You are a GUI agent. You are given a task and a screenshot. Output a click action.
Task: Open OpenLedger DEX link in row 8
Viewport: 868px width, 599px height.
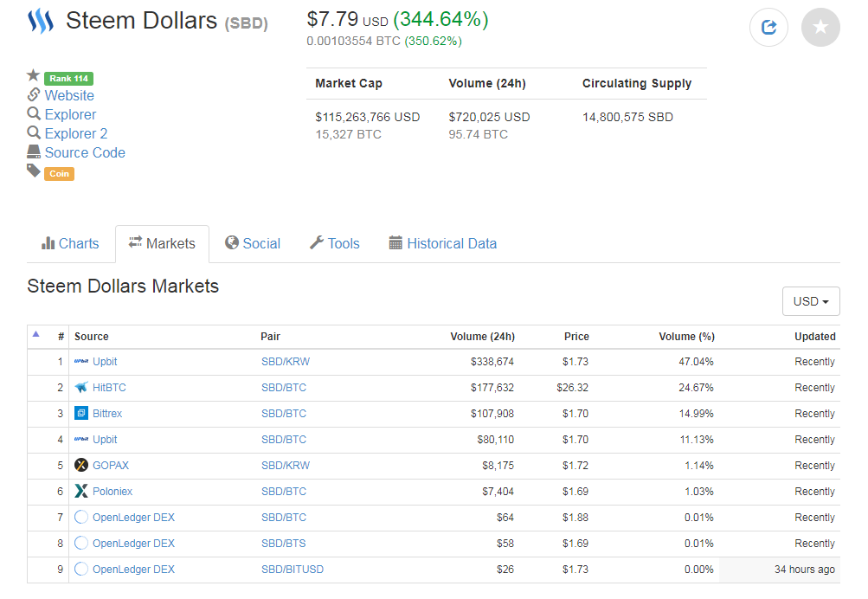133,544
